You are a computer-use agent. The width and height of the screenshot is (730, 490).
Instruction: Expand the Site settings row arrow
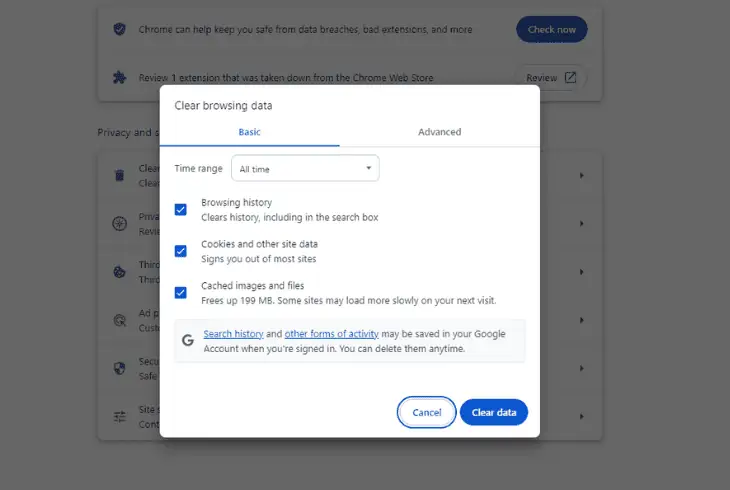(x=581, y=416)
